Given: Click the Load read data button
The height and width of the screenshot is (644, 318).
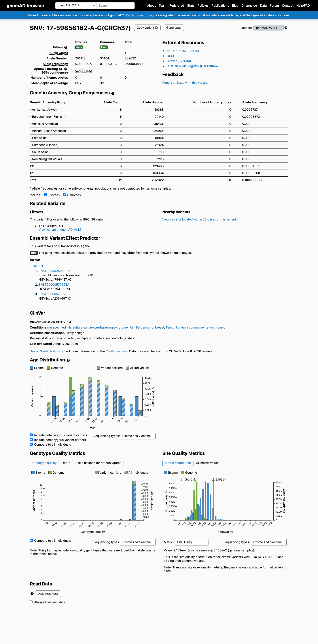Looking at the screenshot, I should point(48,593).
